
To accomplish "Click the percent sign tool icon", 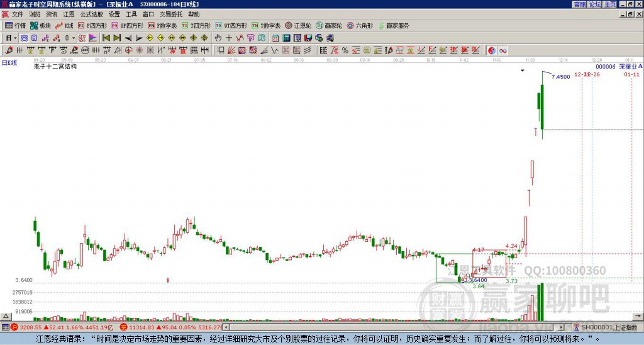I will click(x=345, y=50).
